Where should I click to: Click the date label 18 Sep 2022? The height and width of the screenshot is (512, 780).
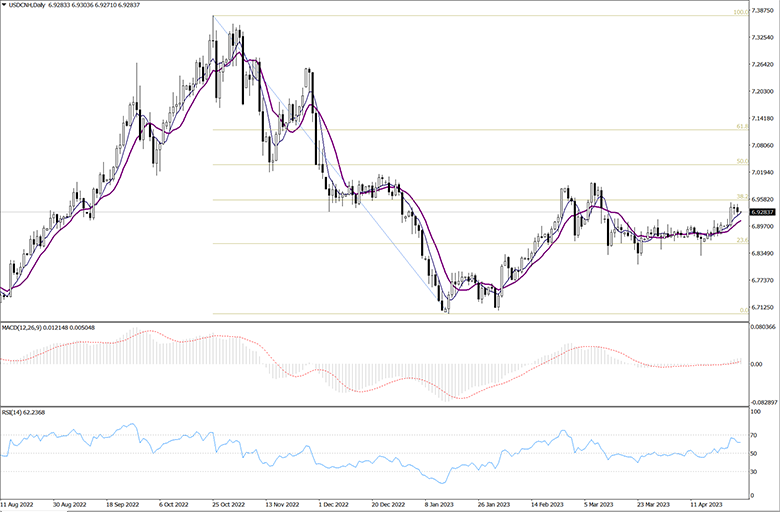pyautogui.click(x=123, y=504)
